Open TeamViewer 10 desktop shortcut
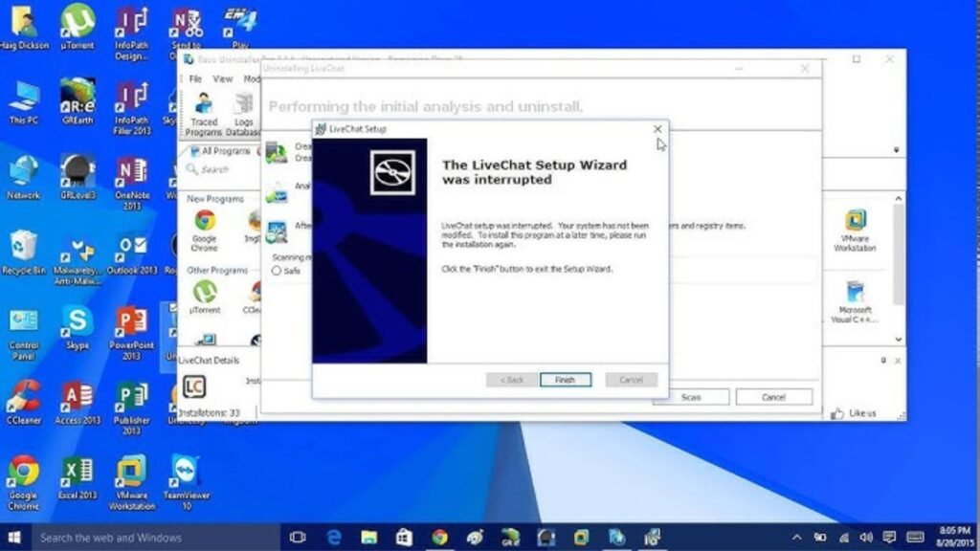 tap(187, 482)
